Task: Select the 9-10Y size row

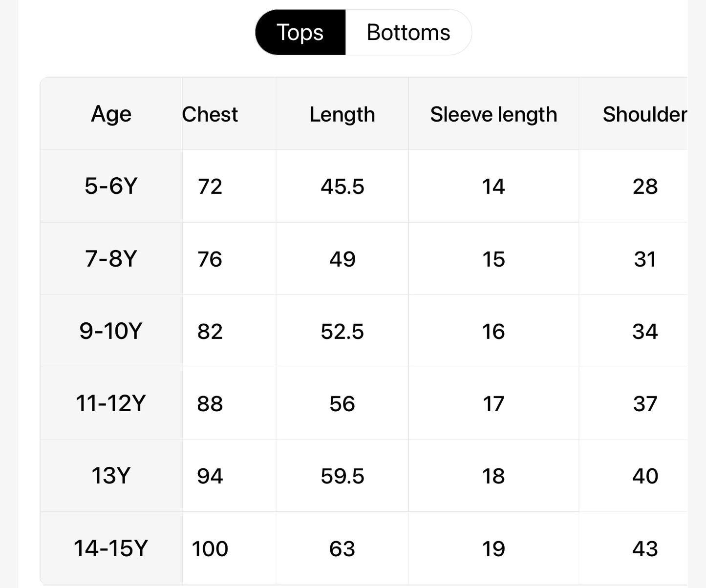Action: coord(111,331)
